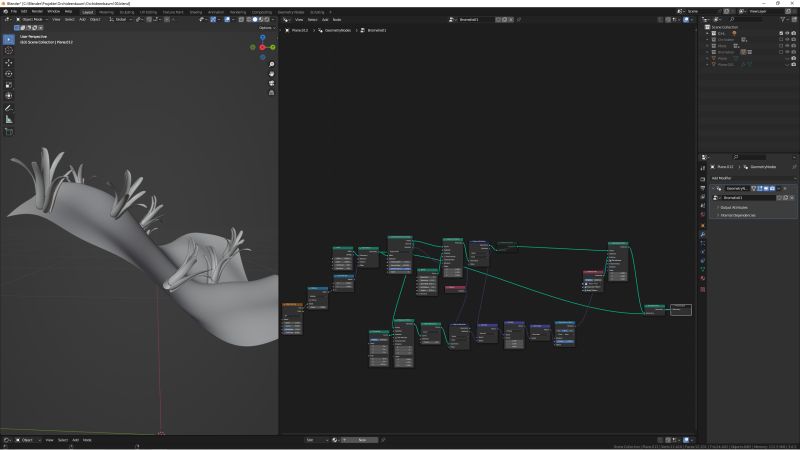Image resolution: width=800 pixels, height=450 pixels.
Task: Select the Measure tool
Action: coord(9,119)
